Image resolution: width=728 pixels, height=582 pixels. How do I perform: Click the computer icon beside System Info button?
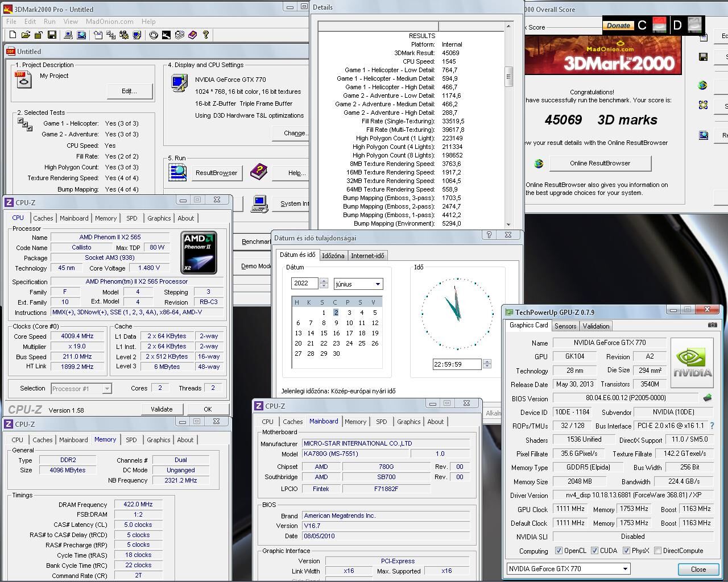(259, 203)
